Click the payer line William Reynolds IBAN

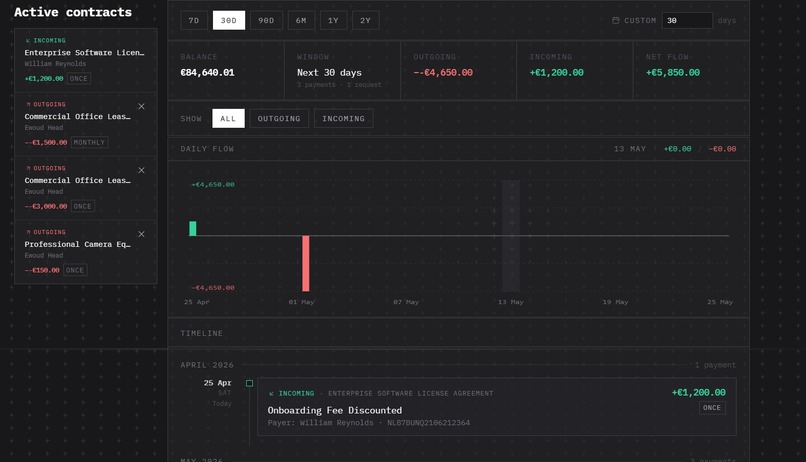pyautogui.click(x=369, y=423)
